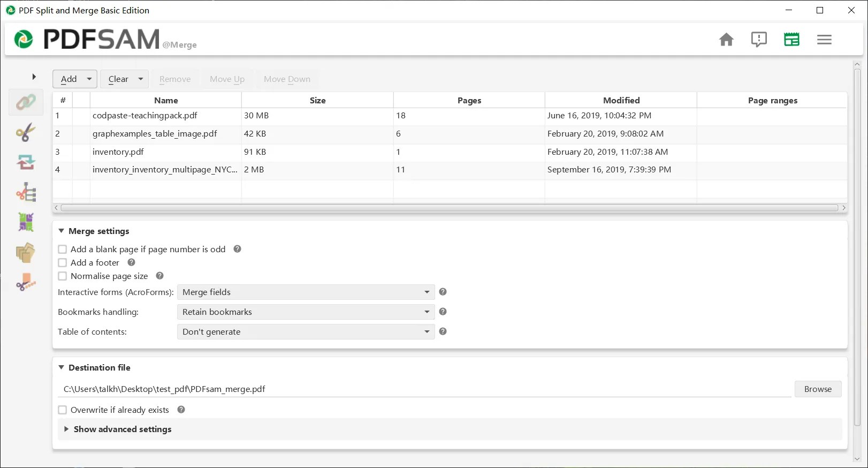Open the Bookmarks handling dropdown
Screen dimensions: 868x468
pos(306,312)
